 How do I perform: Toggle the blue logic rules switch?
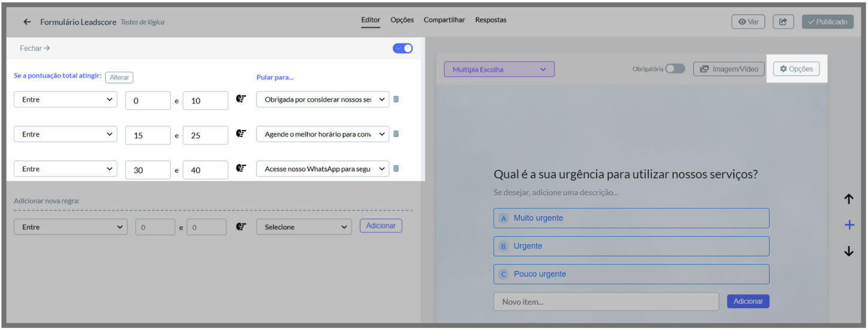pos(403,48)
